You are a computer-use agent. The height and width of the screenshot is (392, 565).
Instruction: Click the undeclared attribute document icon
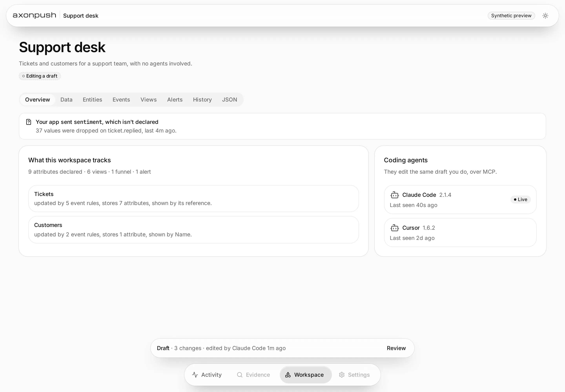[28, 122]
